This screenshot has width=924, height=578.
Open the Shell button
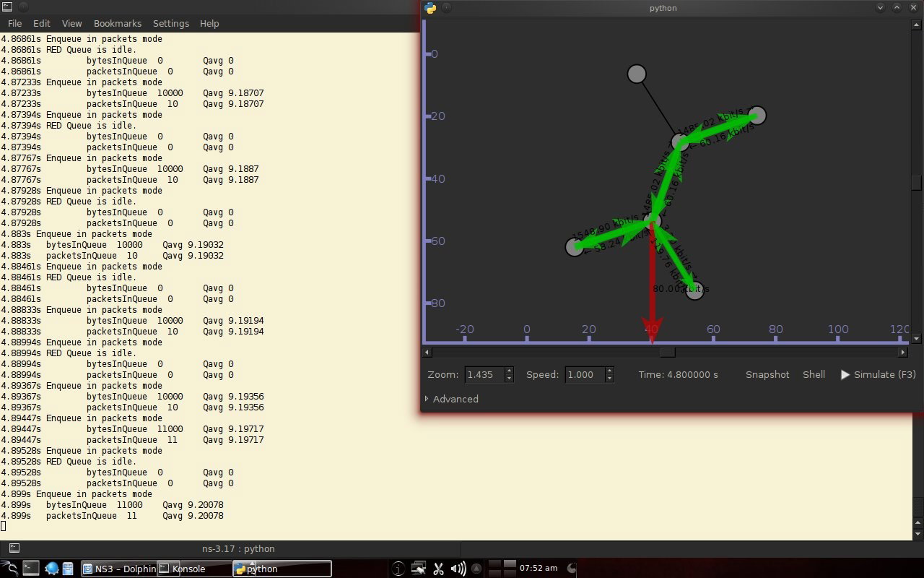point(814,374)
